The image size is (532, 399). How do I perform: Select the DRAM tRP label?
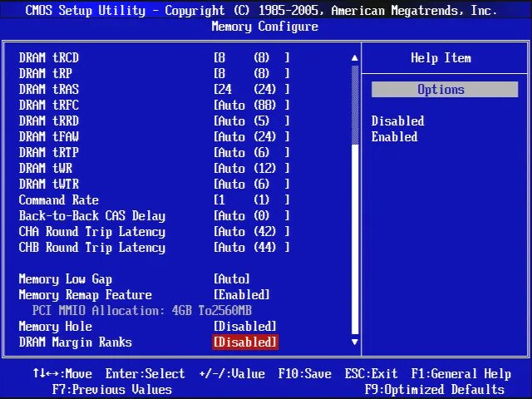pyautogui.click(x=46, y=73)
